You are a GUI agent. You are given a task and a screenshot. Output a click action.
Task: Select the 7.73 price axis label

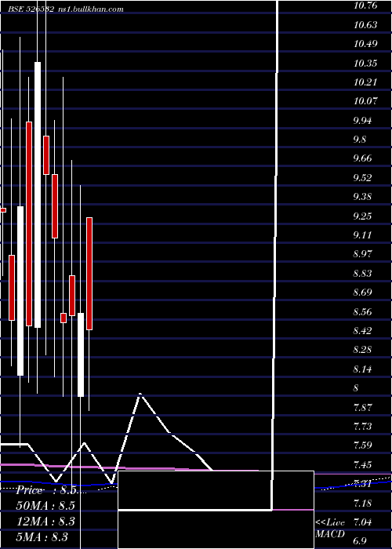[362, 426]
